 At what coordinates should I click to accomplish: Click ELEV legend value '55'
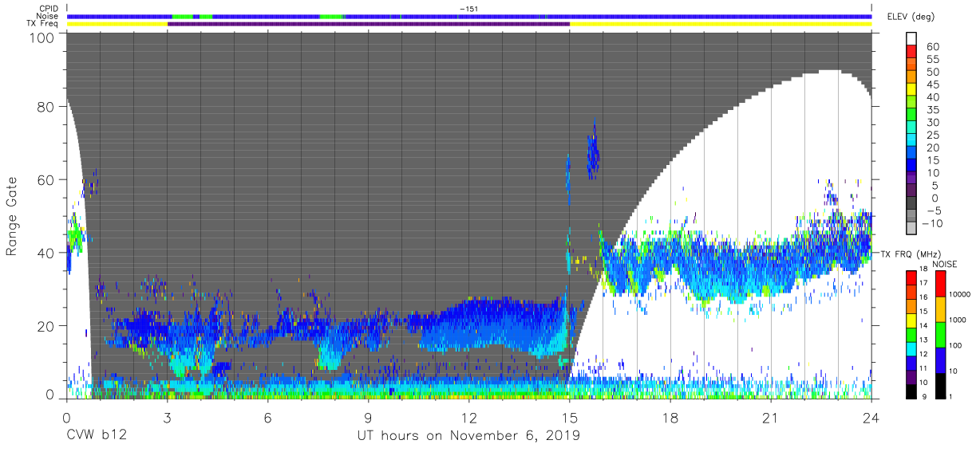(932, 60)
